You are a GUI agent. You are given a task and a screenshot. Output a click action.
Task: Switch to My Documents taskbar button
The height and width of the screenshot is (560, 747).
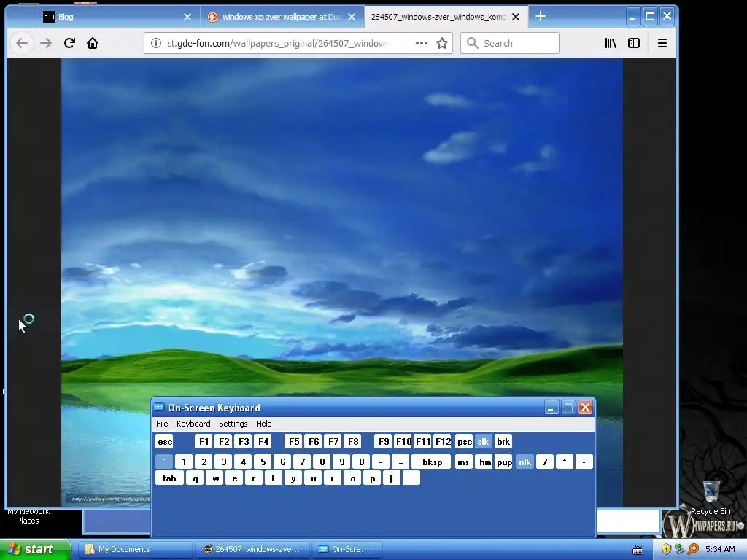tap(135, 549)
